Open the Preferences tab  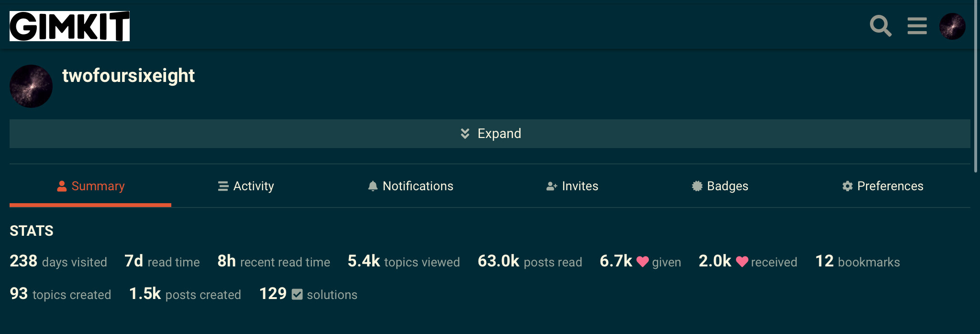(x=883, y=186)
